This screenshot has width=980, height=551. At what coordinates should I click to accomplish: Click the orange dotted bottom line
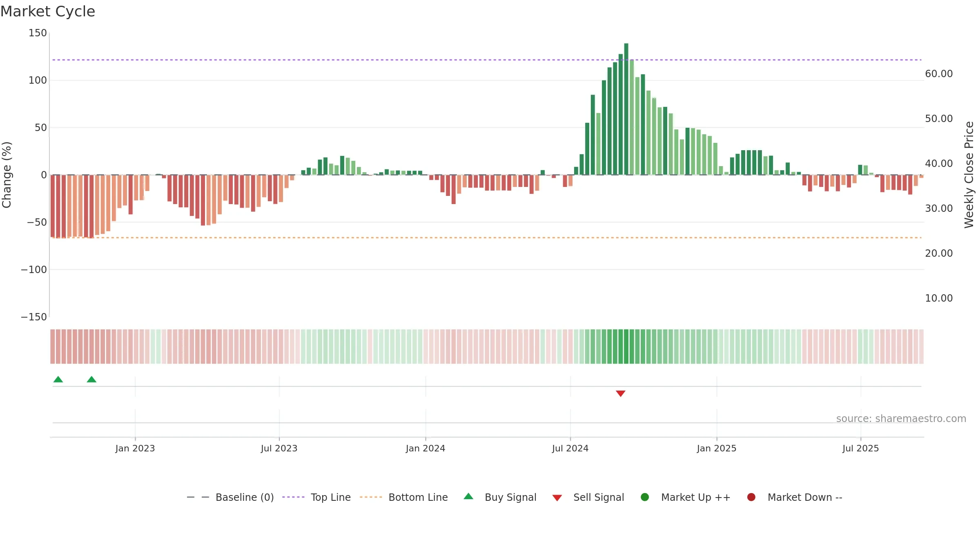[487, 238]
